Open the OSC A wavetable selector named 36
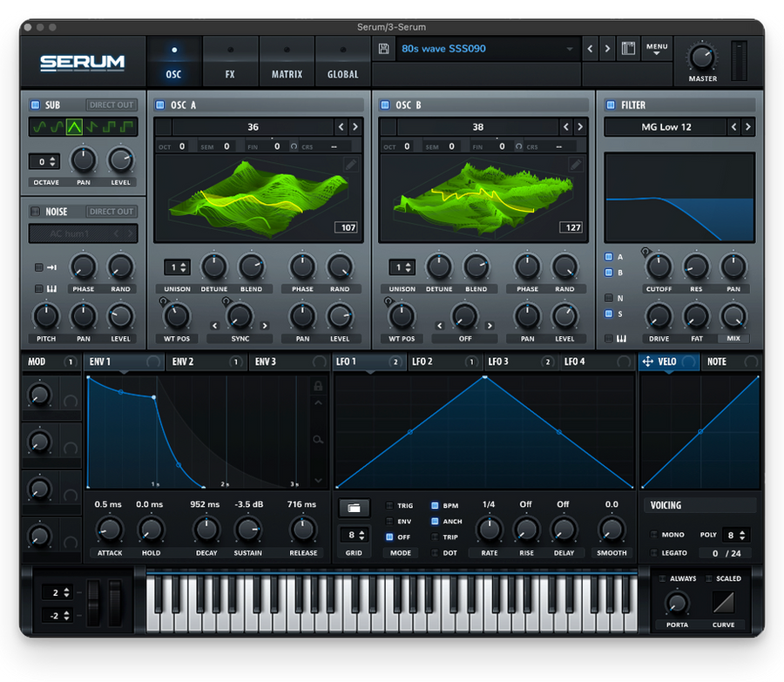This screenshot has width=784, height=682. (x=253, y=127)
